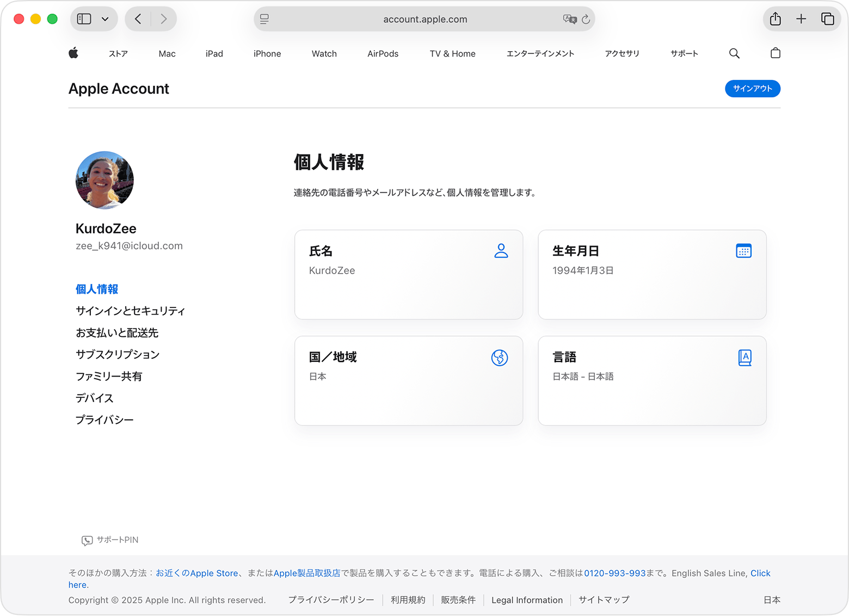This screenshot has height=616, width=849.
Task: Open the search magnifier icon
Action: point(734,53)
